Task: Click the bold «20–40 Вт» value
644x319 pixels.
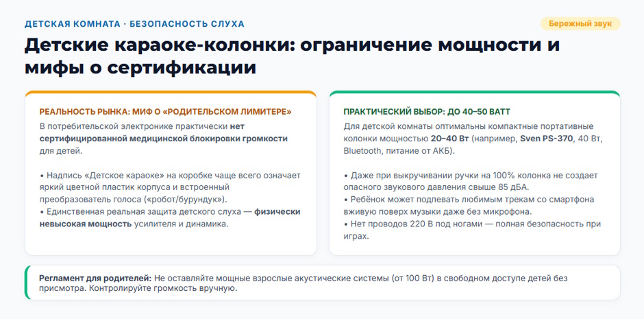Action: tap(449, 139)
